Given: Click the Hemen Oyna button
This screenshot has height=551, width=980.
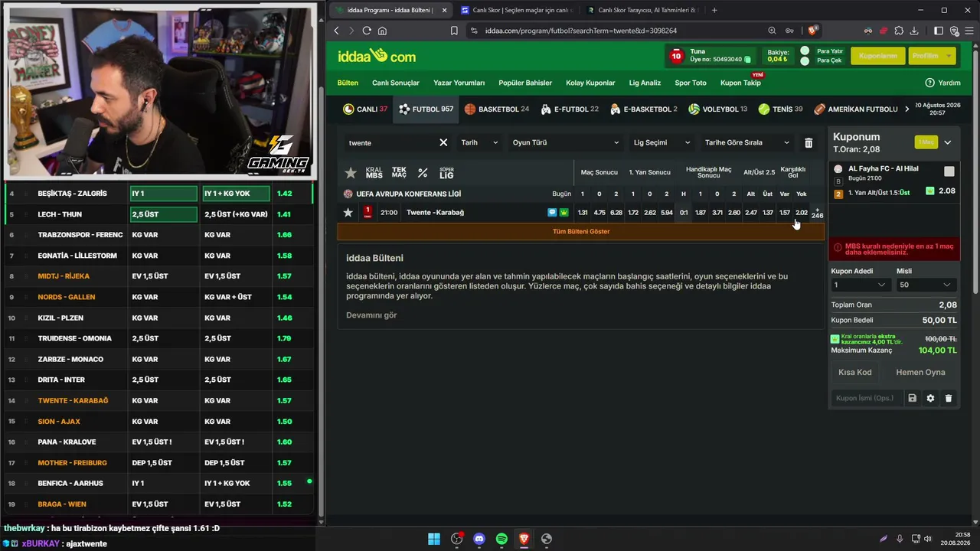Looking at the screenshot, I should (920, 373).
